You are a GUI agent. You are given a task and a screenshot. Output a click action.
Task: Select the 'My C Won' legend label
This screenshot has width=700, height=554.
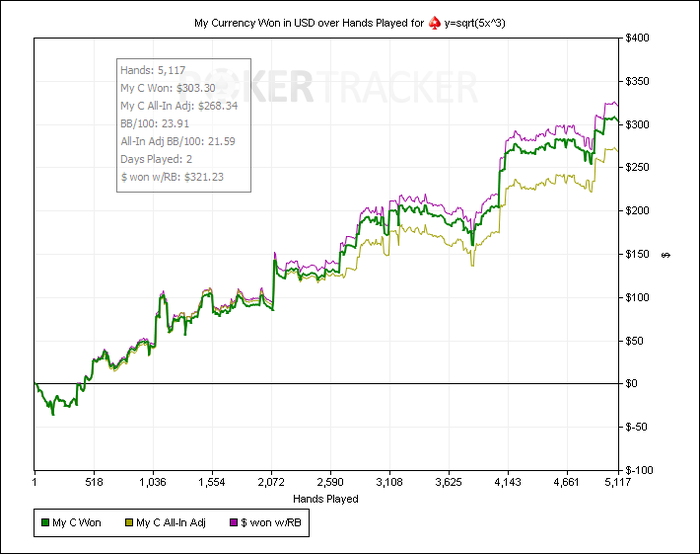[x=77, y=522]
